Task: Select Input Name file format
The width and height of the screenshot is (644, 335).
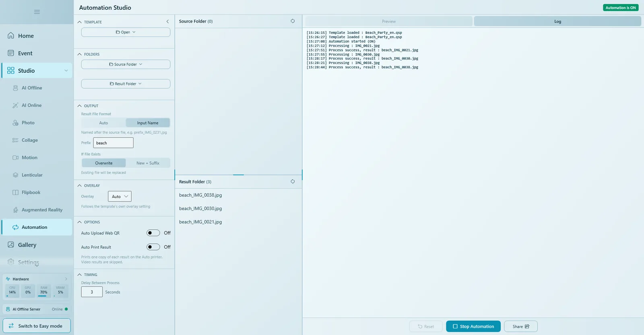Action: [x=148, y=123]
